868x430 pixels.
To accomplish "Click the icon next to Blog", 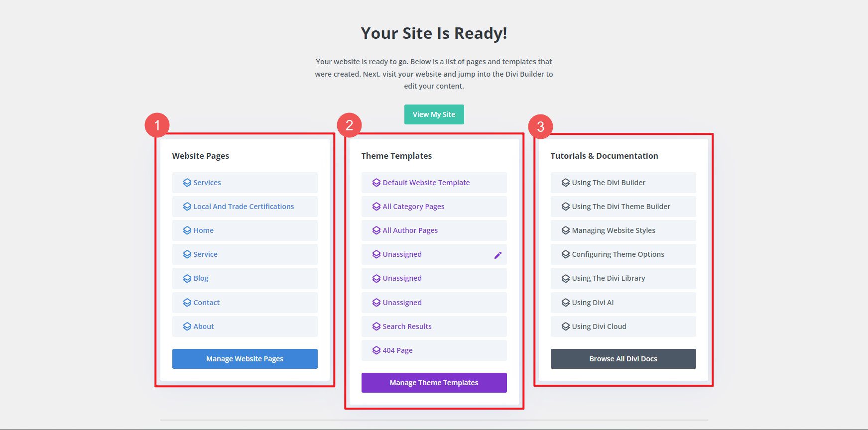I will (187, 278).
